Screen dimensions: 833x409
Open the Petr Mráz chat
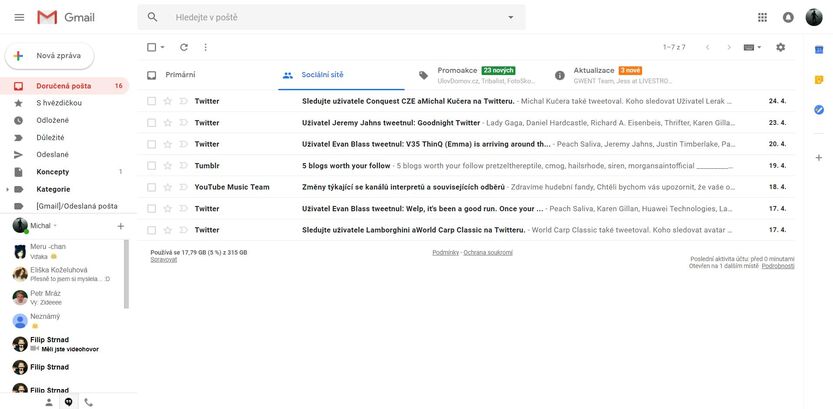pyautogui.click(x=66, y=297)
